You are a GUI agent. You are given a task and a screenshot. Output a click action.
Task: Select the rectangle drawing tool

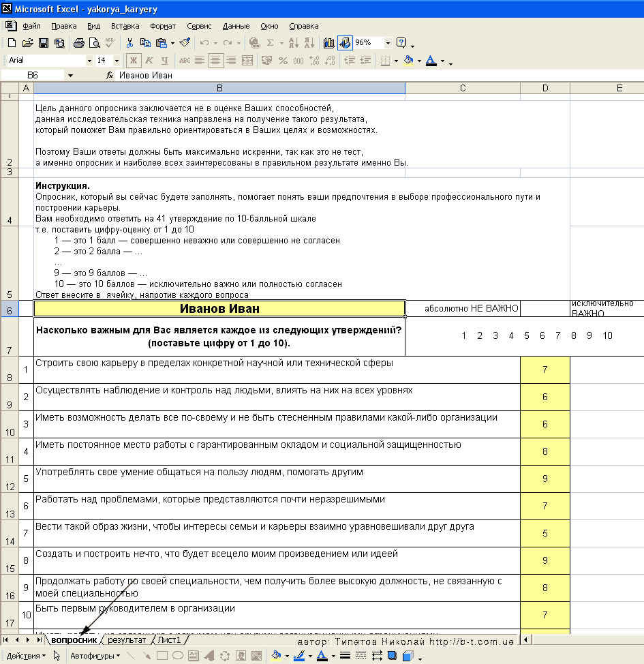coord(162,656)
